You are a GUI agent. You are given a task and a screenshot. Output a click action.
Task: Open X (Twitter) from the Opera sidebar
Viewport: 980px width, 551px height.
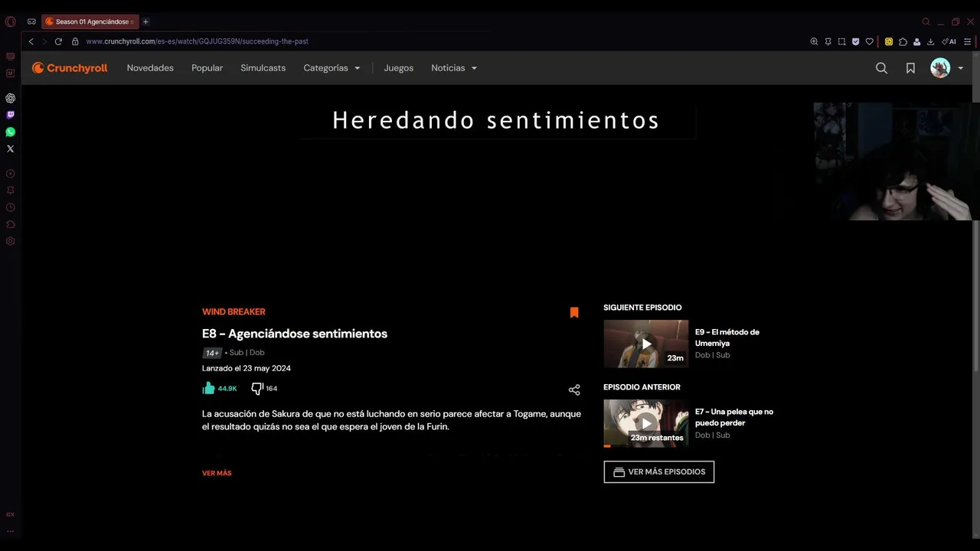[x=10, y=148]
